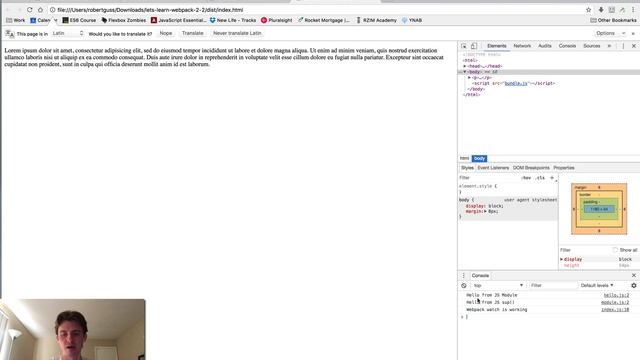The image size is (640, 360).
Task: Select the Elements tab in DevTools
Action: click(x=497, y=46)
